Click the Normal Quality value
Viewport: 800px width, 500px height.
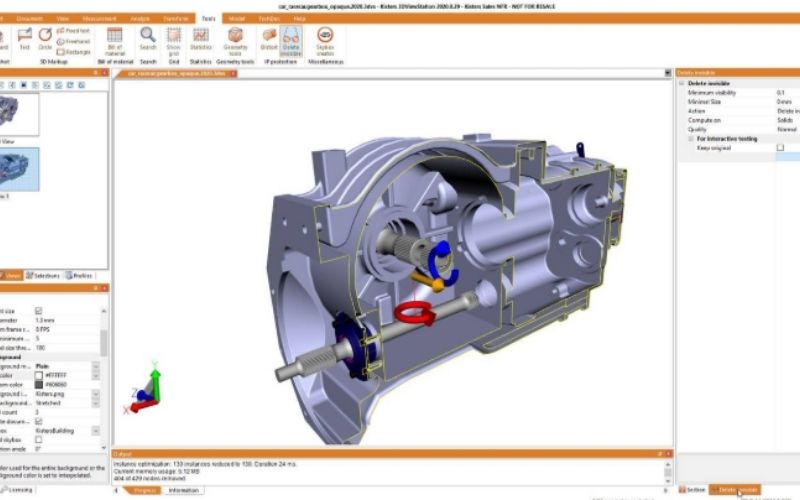coord(787,130)
